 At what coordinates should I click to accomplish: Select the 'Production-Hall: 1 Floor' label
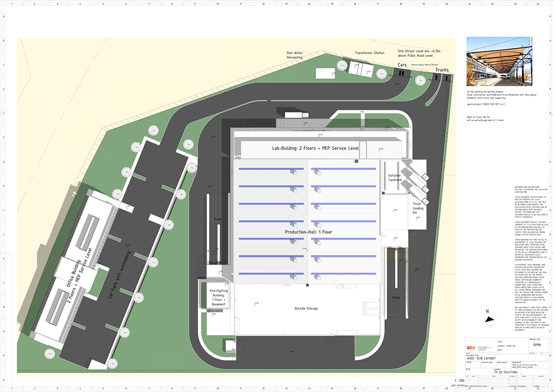point(308,232)
